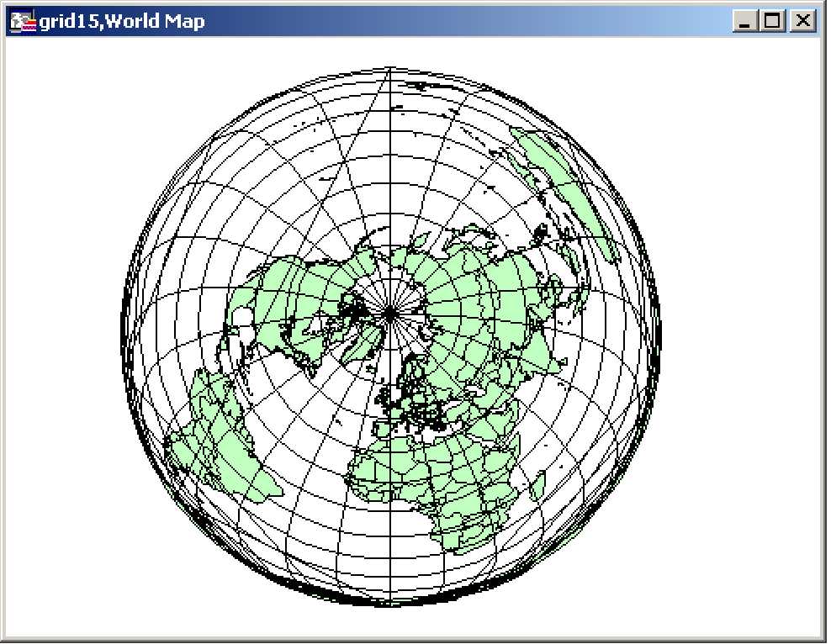Click the application icon in the title bar
Viewport: 831px width, 644px height.
(x=22, y=21)
